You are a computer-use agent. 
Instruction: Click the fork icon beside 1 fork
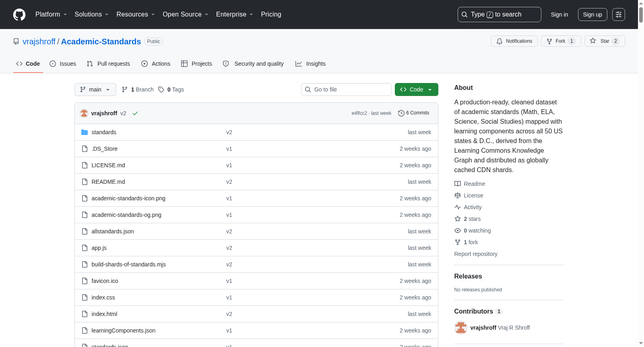pos(458,242)
